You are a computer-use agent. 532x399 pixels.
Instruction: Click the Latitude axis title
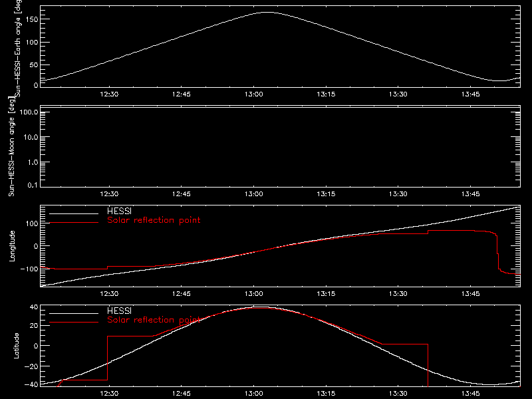tap(16, 346)
